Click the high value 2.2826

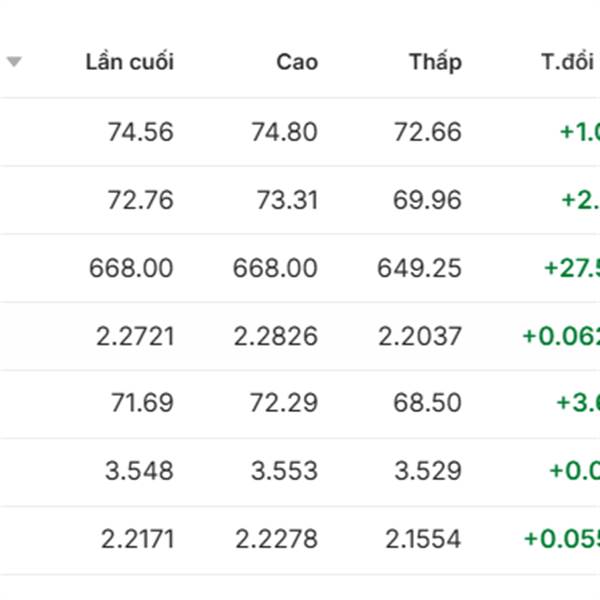[276, 336]
